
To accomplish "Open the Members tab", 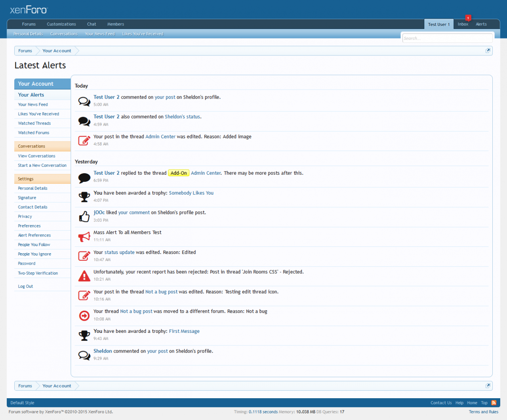I will coord(116,24).
